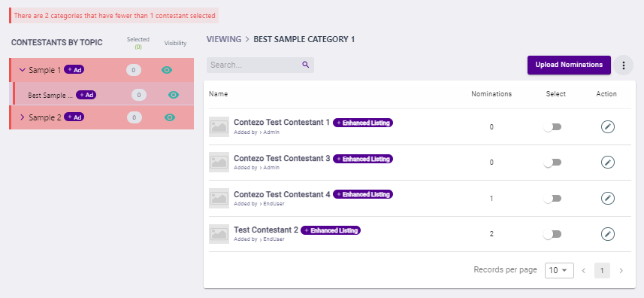
Task: Collapse the Sample 1 topic chevron
Action: click(x=23, y=70)
